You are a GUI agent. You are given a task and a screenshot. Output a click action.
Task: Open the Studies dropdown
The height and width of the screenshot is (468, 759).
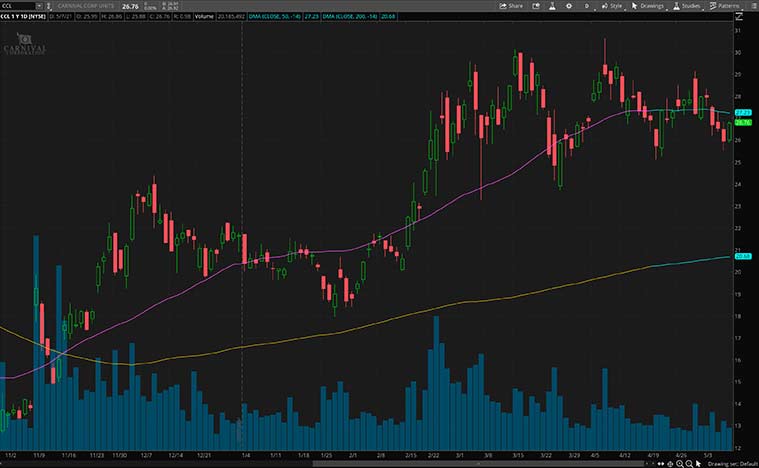688,5
